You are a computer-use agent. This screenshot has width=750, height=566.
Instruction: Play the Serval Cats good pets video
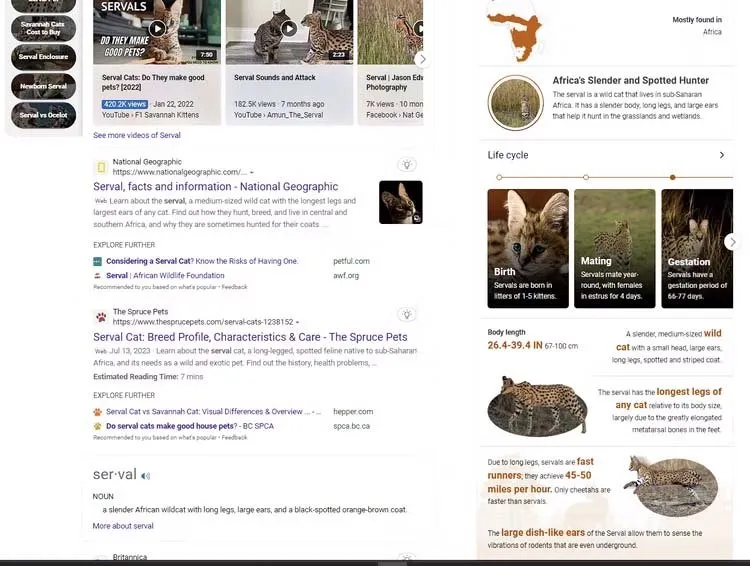157,29
